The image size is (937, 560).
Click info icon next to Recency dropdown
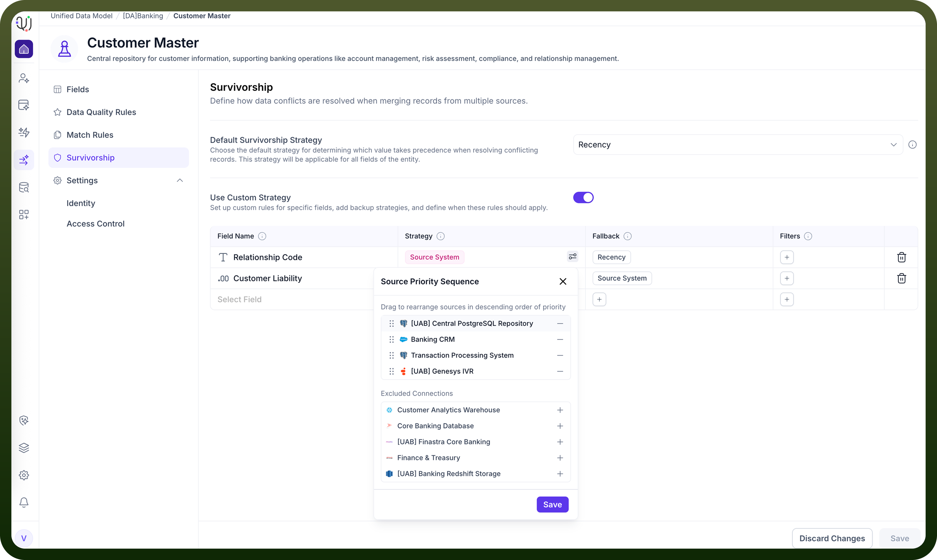click(913, 145)
